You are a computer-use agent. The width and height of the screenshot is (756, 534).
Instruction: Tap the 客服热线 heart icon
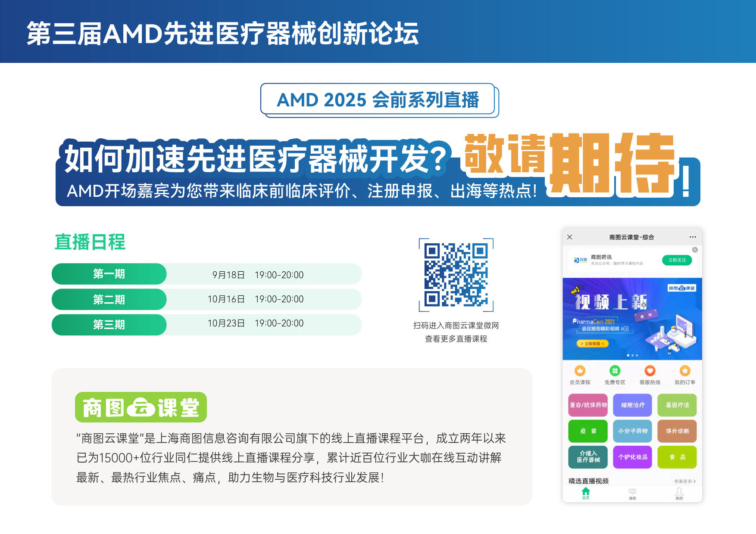[x=650, y=370]
